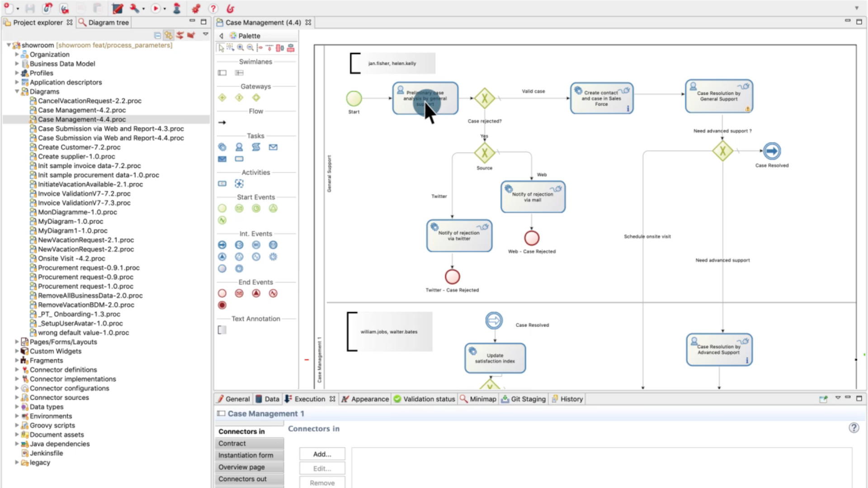Click the Add... connector button

pyautogui.click(x=322, y=454)
